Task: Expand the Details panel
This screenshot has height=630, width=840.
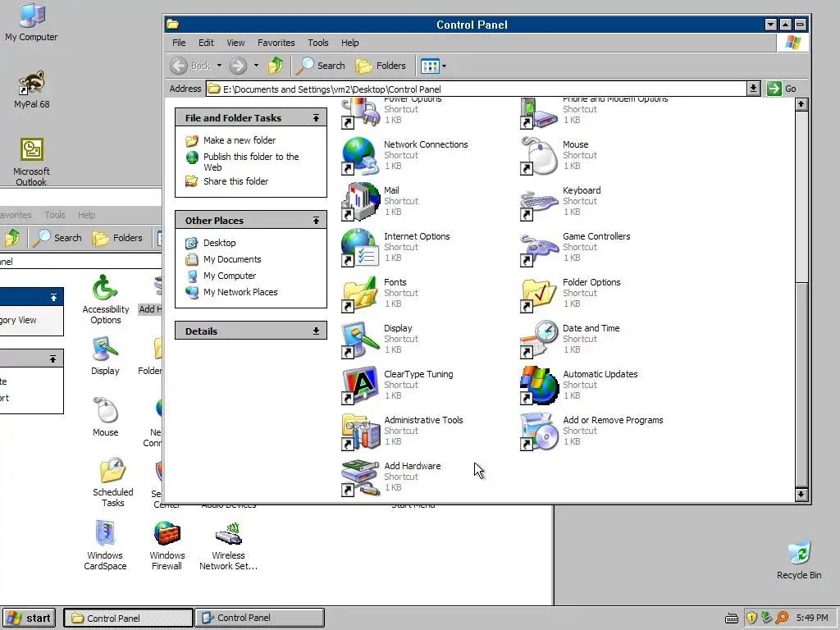Action: point(316,331)
